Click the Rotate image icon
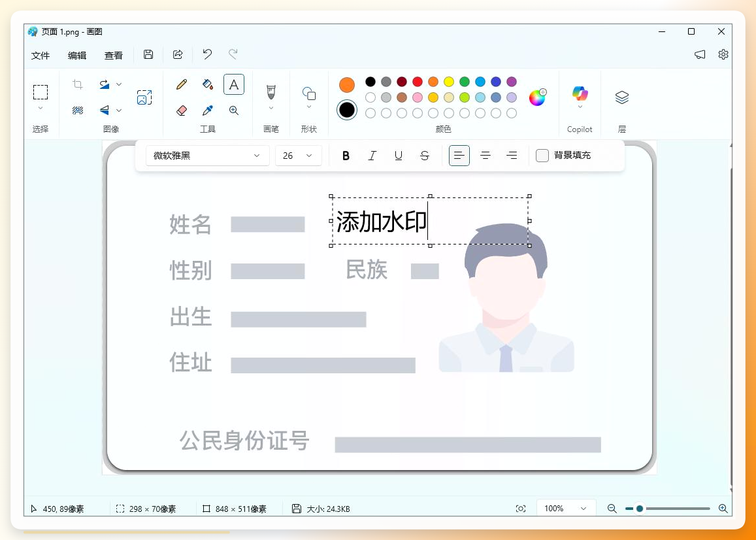 click(x=104, y=84)
